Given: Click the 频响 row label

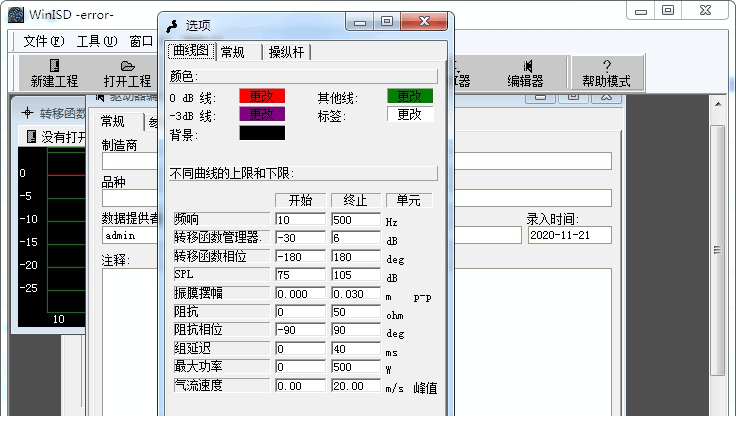Looking at the screenshot, I should (x=222, y=219).
